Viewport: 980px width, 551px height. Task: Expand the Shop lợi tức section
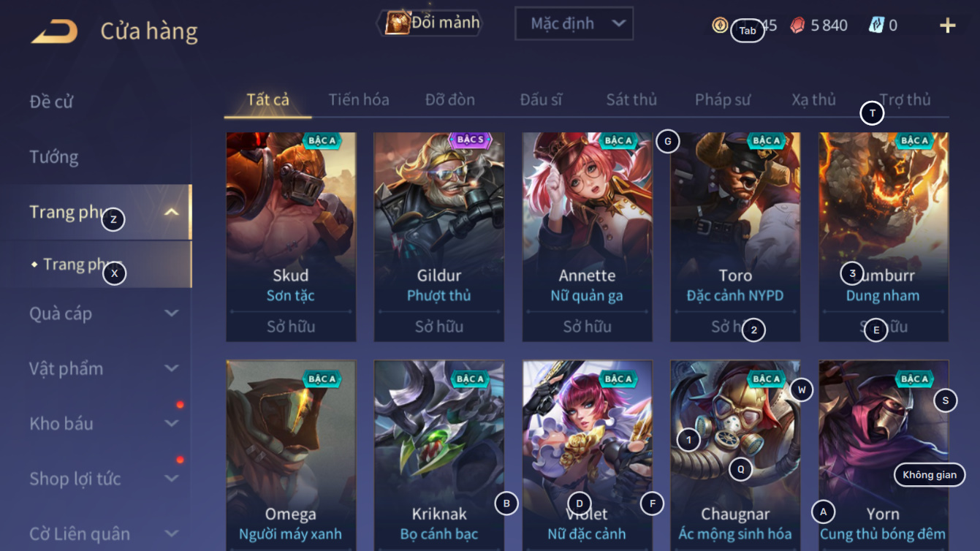pos(171,479)
